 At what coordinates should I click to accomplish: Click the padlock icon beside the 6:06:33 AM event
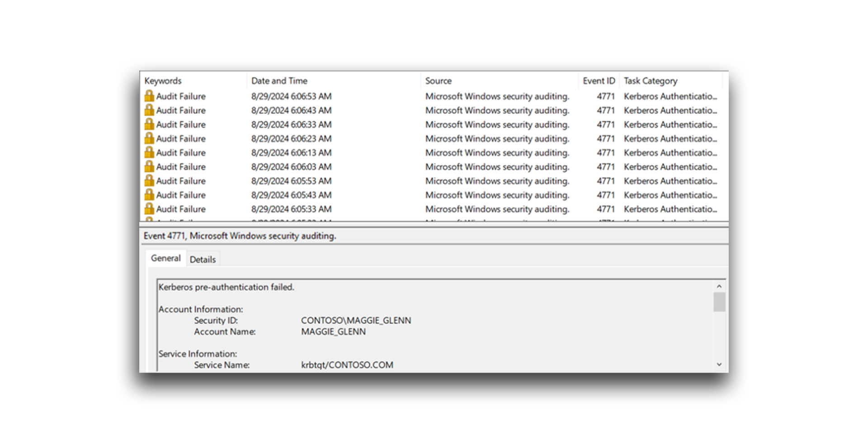coord(150,124)
